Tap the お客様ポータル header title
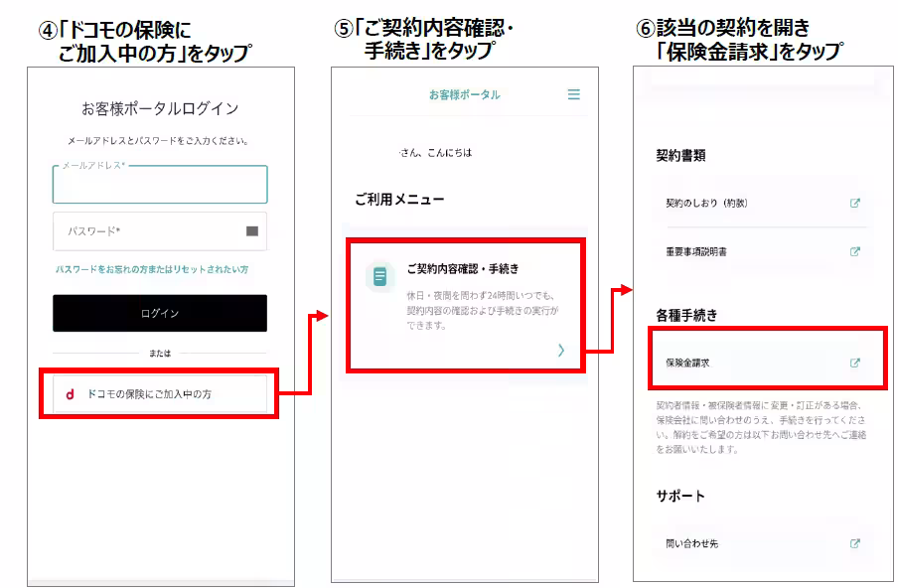Screen dimensions: 898x588 [x=467, y=94]
